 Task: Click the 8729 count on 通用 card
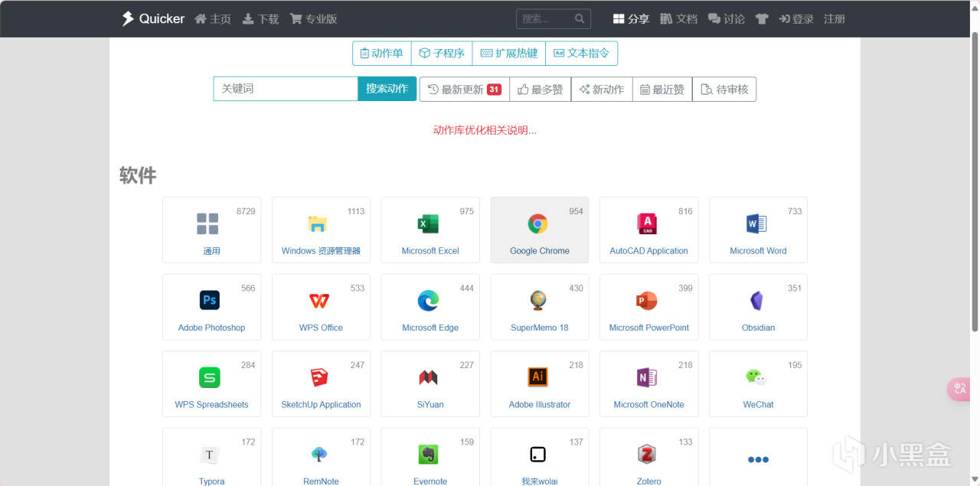click(x=246, y=211)
